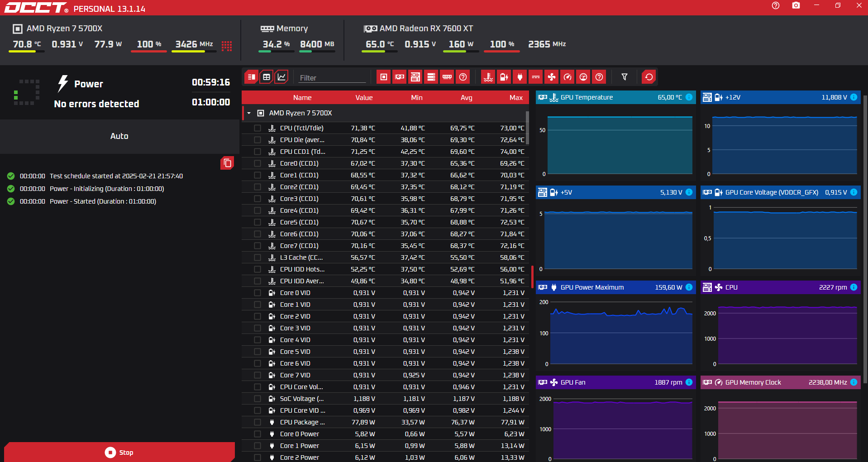The width and height of the screenshot is (868, 462).
Task: Toggle the fan sensor type filter
Action: pos(552,77)
